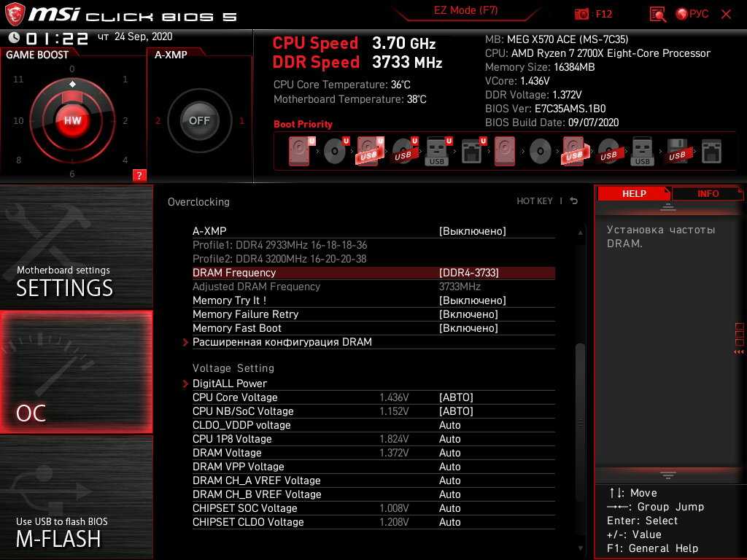Viewport: 747px width, 560px height.
Task: Take a screenshot with the F12 camera icon
Action: 581,14
